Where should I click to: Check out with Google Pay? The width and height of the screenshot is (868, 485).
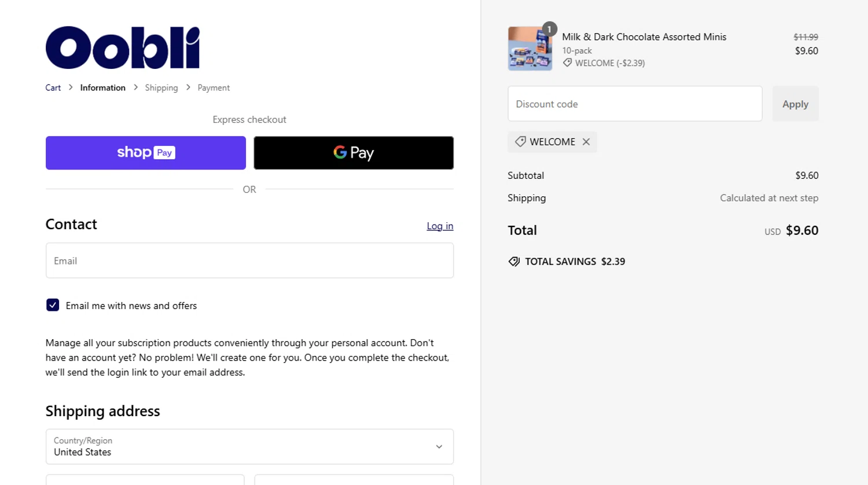pos(354,153)
